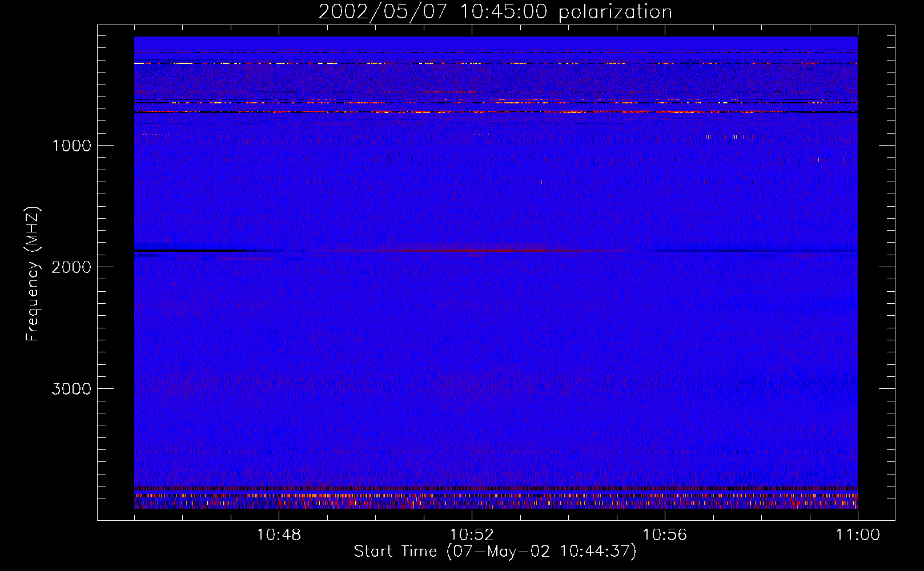The height and width of the screenshot is (571, 924).
Task: Click the 1000 frequency tick label
Action: pos(71,146)
